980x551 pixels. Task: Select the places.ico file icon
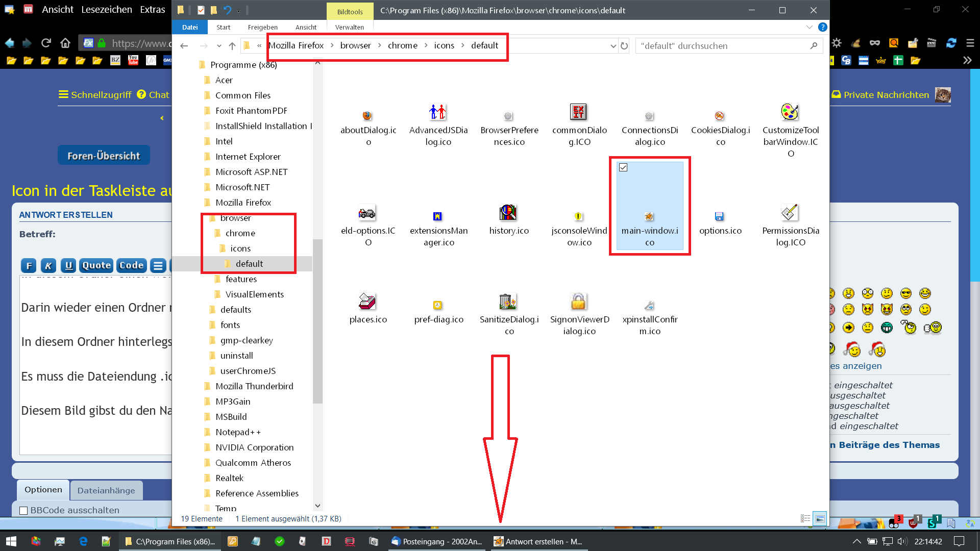pyautogui.click(x=367, y=302)
